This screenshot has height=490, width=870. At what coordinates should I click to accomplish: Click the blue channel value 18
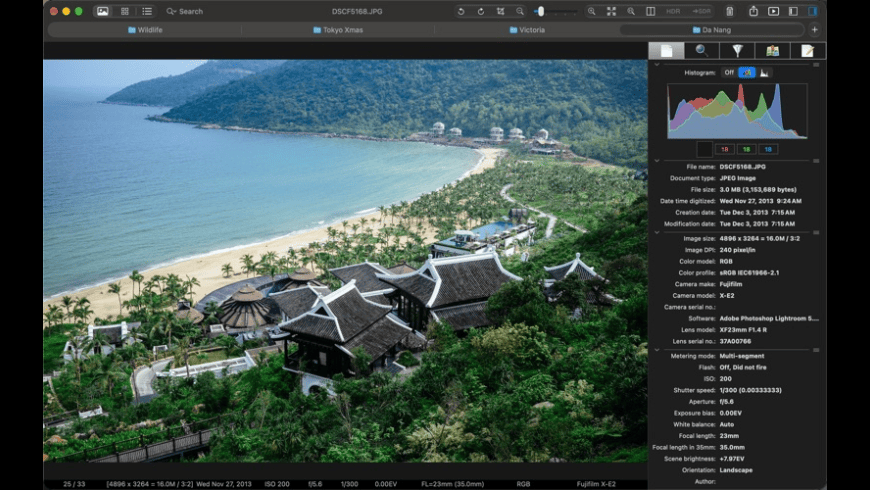pyautogui.click(x=768, y=149)
